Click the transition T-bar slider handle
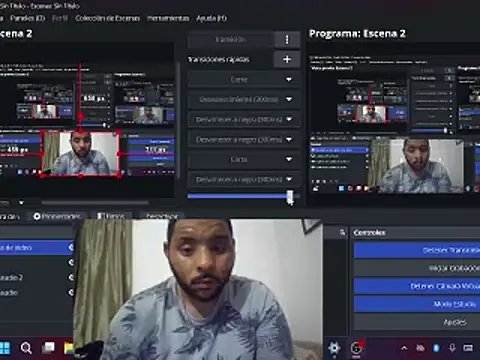Viewport: 480px width, 360px height. pyautogui.click(x=290, y=196)
